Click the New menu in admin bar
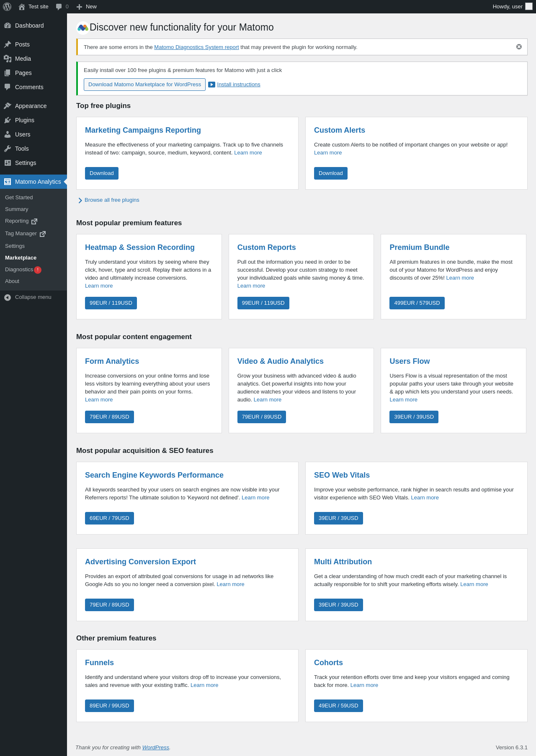The height and width of the screenshot is (756, 536). (87, 7)
